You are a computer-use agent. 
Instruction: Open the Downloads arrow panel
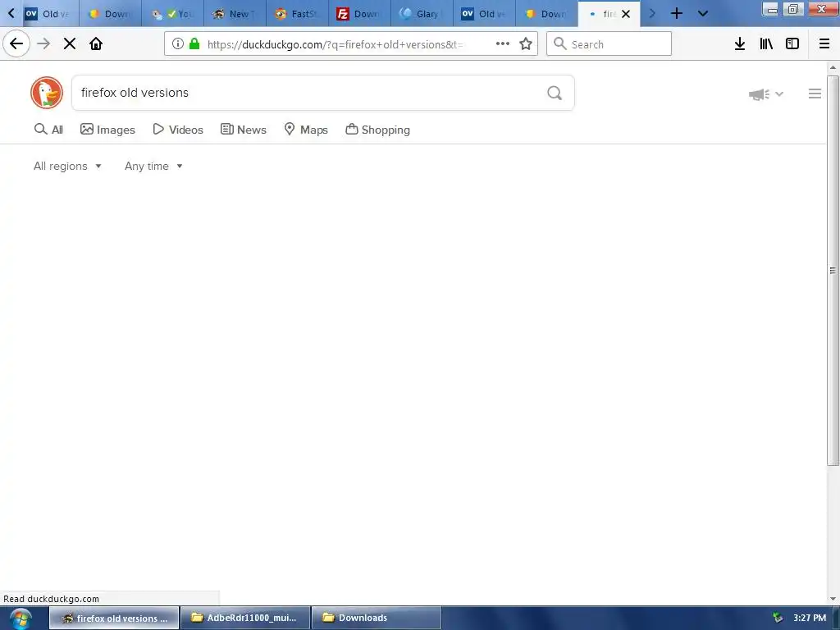pos(740,44)
